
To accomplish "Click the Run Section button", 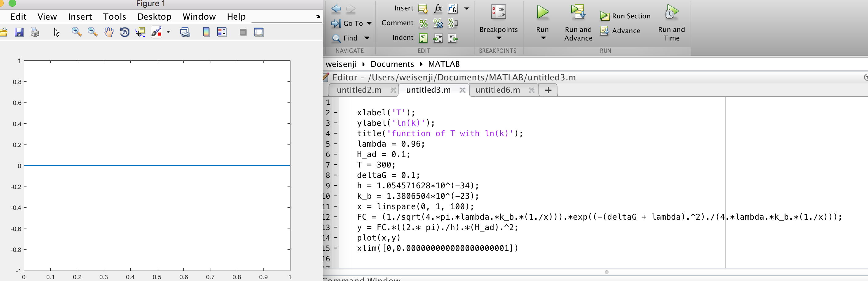I will (625, 16).
